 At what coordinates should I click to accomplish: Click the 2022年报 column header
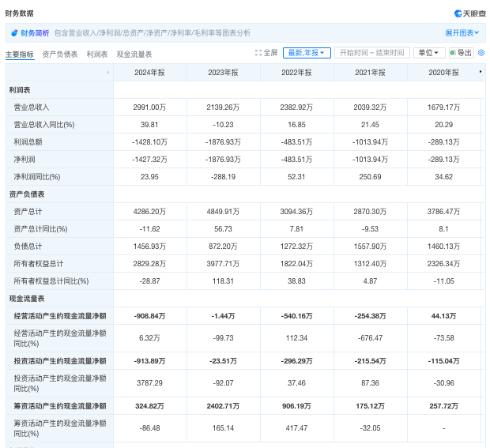[x=296, y=73]
